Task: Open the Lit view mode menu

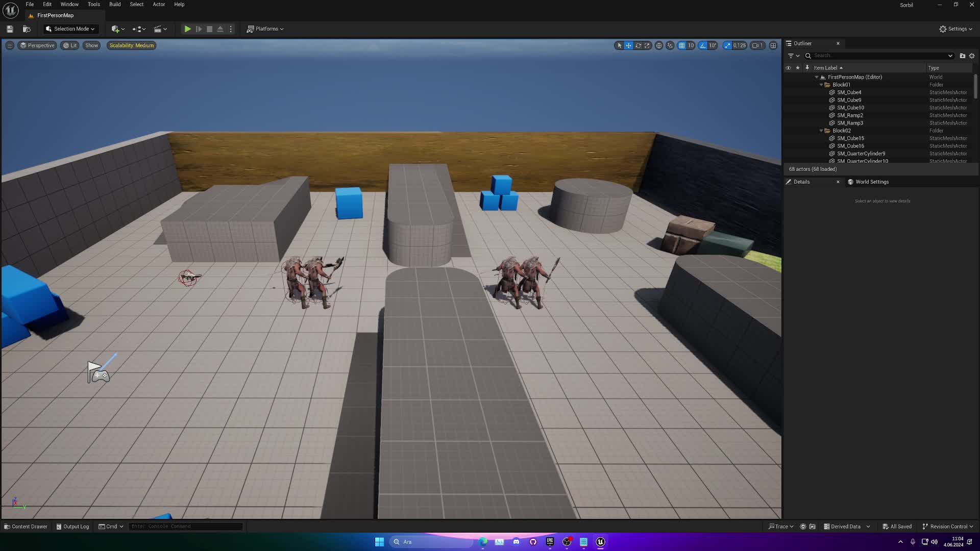Action: (x=70, y=45)
